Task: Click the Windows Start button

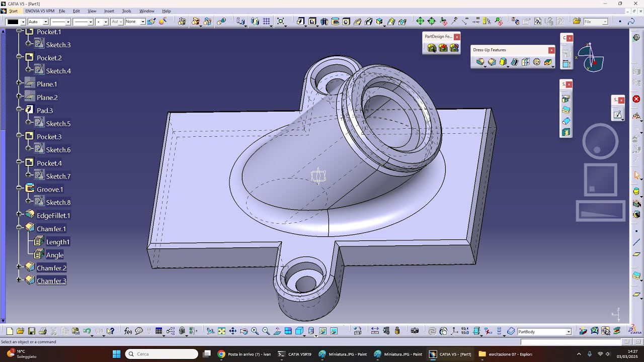Action: pyautogui.click(x=116, y=354)
